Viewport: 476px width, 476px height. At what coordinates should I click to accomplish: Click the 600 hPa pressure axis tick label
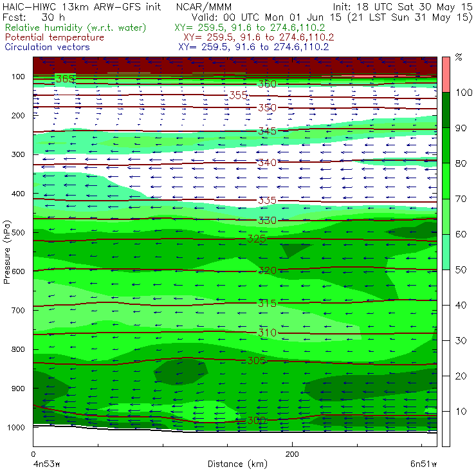pos(18,271)
